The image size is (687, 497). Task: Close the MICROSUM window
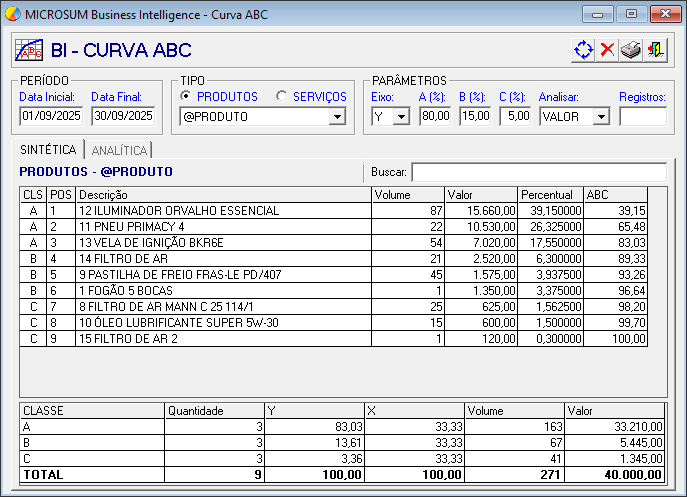point(665,14)
